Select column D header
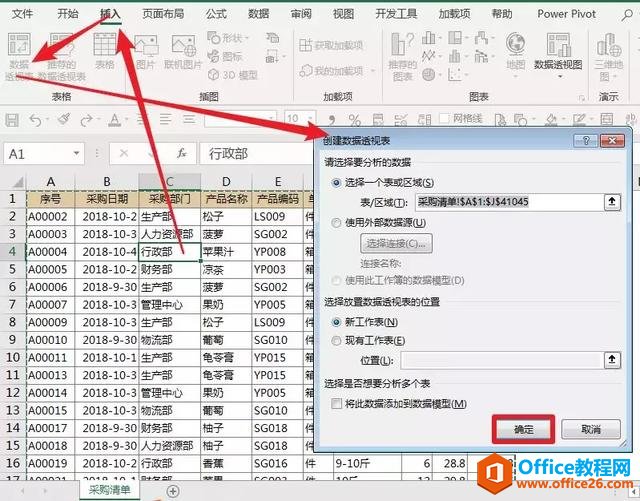Screen dimensions: 640x501 point(226,182)
